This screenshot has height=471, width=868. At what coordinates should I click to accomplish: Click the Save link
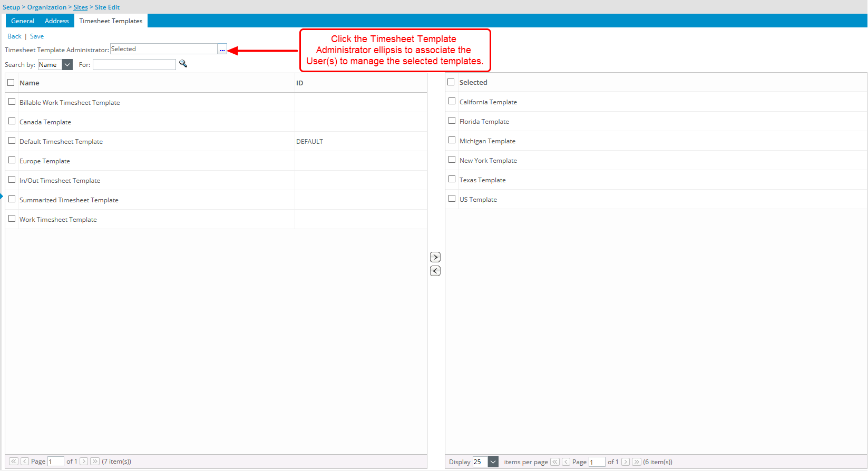click(x=37, y=36)
